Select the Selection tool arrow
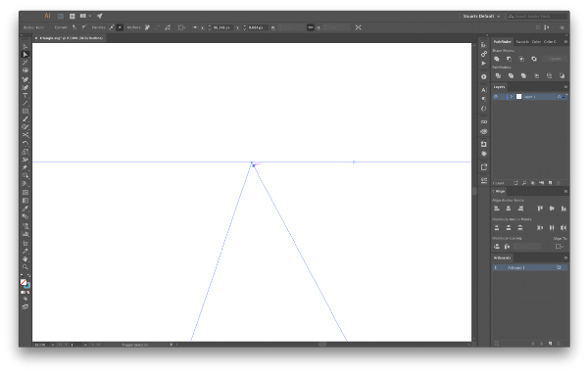588x373 pixels. 25,46
